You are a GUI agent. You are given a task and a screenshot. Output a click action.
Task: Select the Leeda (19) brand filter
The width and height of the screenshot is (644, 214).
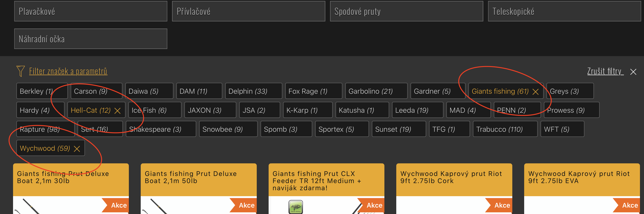point(417,110)
